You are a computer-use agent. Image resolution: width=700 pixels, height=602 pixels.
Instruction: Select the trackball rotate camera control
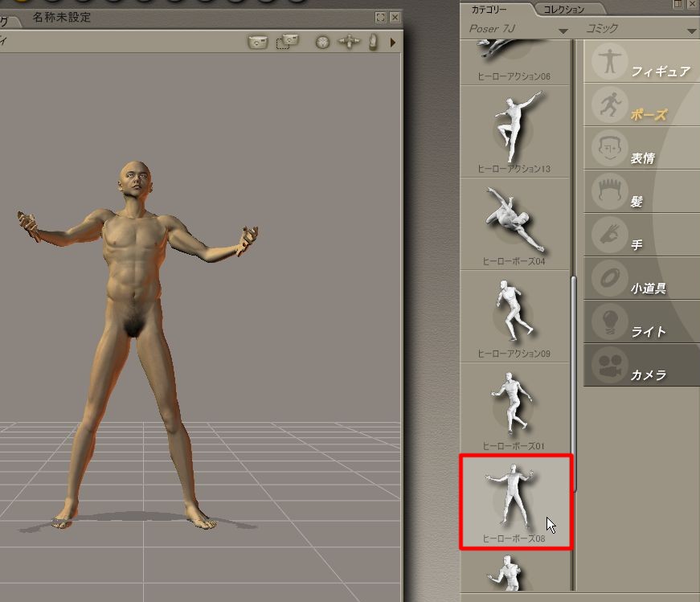tap(322, 43)
